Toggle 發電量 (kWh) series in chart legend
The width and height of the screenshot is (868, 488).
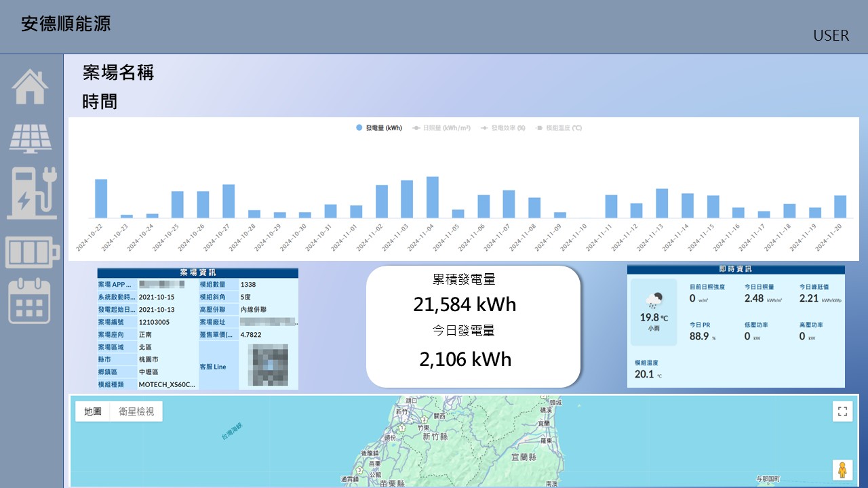coord(379,127)
